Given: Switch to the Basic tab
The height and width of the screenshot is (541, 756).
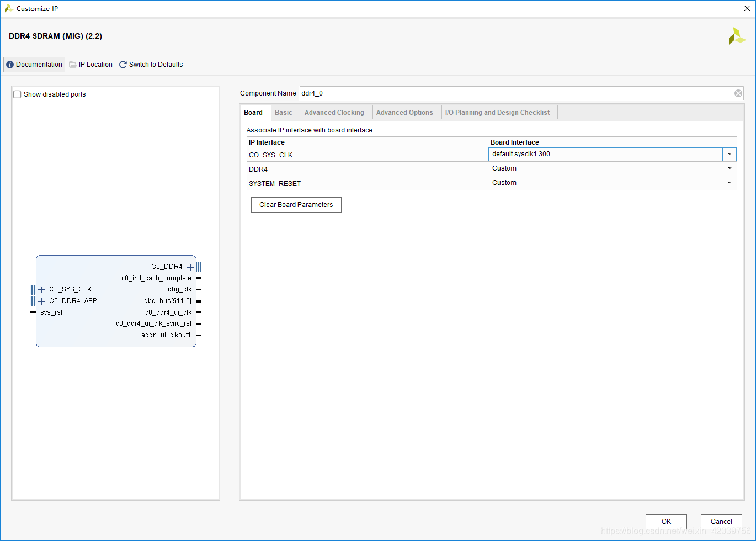Looking at the screenshot, I should [284, 113].
